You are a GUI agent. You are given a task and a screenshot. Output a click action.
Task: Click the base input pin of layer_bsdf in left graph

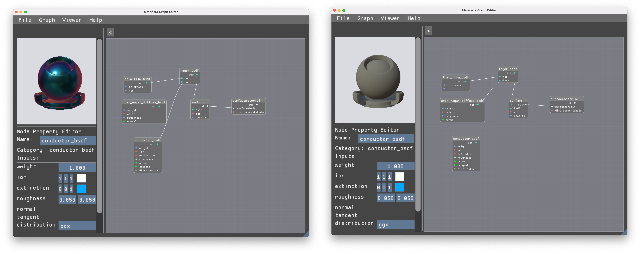(x=182, y=82)
